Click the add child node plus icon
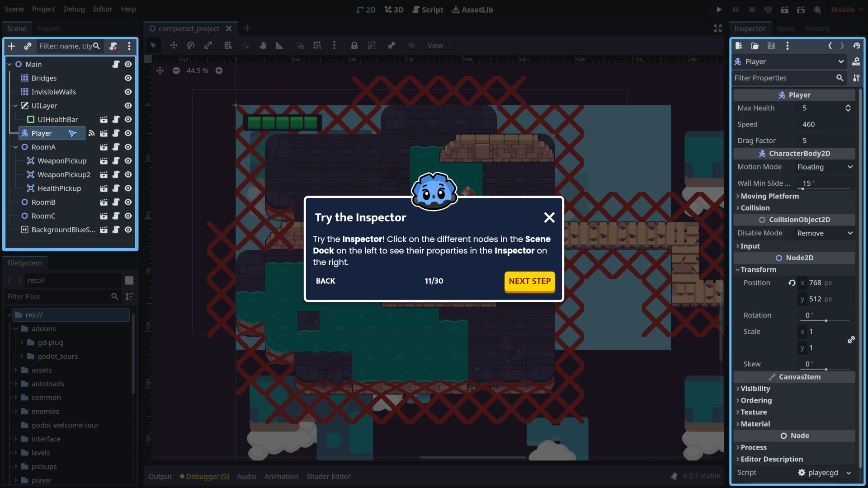The image size is (868, 488). tap(12, 46)
